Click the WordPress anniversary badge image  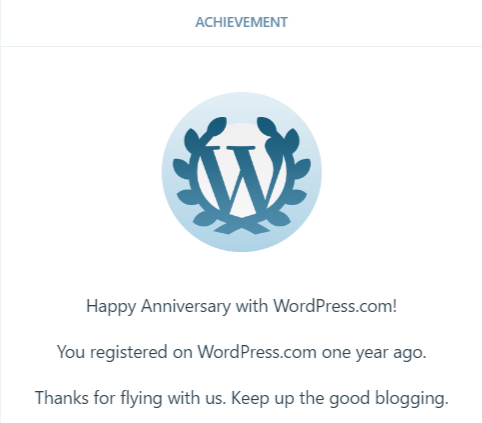[x=242, y=172]
